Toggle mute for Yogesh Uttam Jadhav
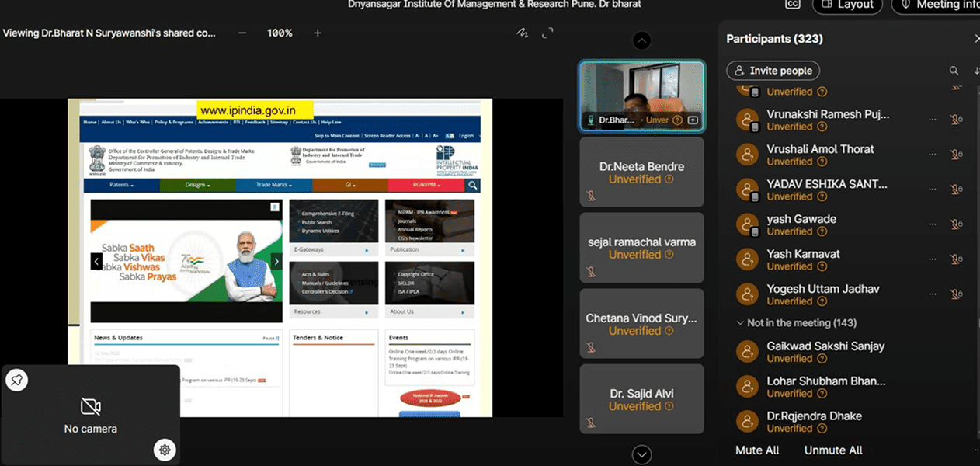Viewport: 980px width, 466px height. coord(957,294)
